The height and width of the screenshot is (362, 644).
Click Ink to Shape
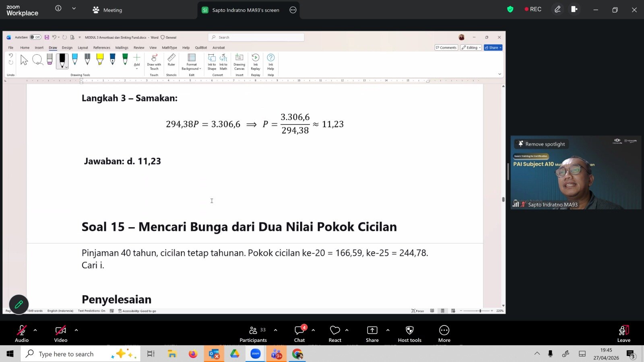coord(212,62)
